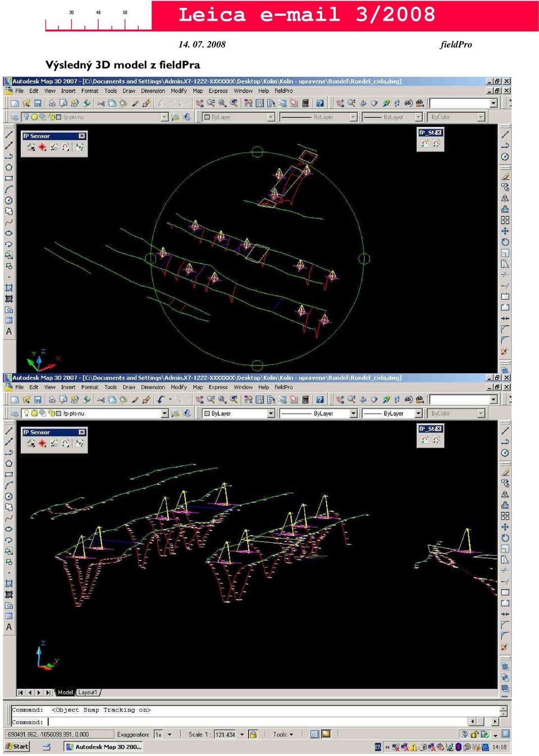The height and width of the screenshot is (756, 539).
Task: Switch to Layout1 tab
Action: (88, 693)
